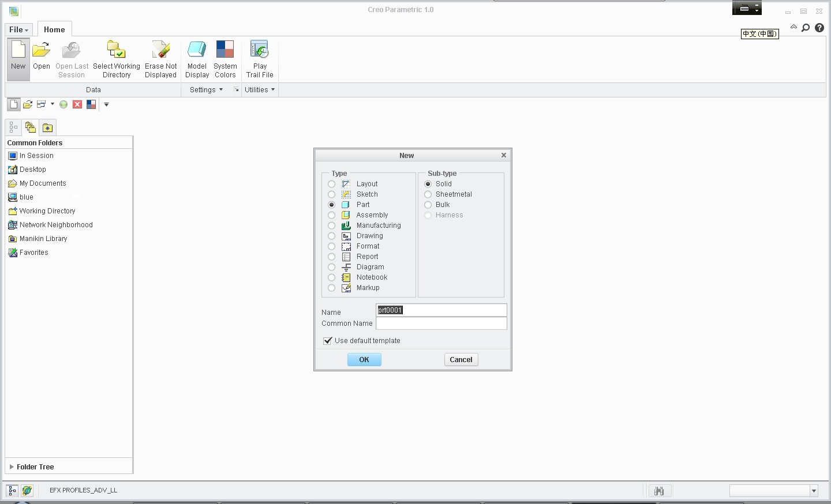831x504 pixels.
Task: Open windows dropdown arrow in quick access toolbar
Action: click(53, 104)
